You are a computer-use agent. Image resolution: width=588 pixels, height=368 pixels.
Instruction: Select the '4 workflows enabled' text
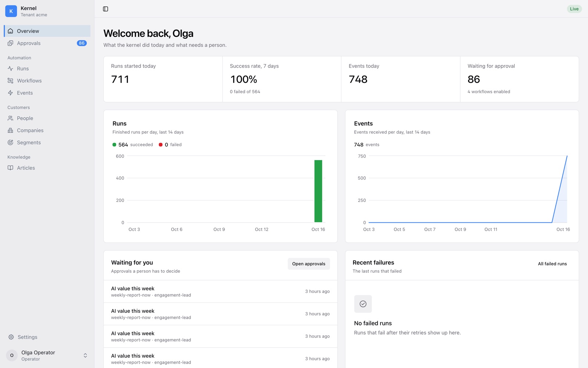[489, 92]
